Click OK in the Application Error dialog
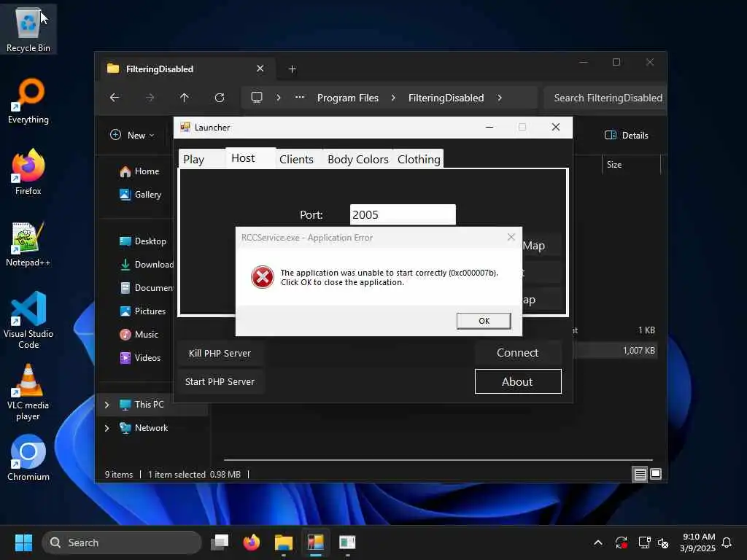747x560 pixels. click(x=484, y=321)
